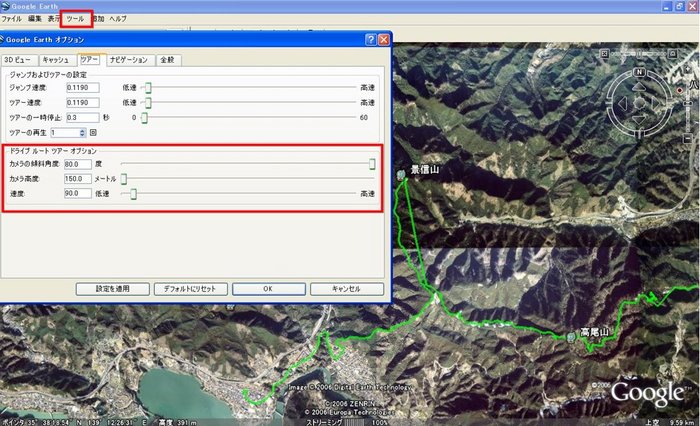Click the カメラの傾斜角度 slider handle
Screen dimensions: 700x426
[372, 164]
